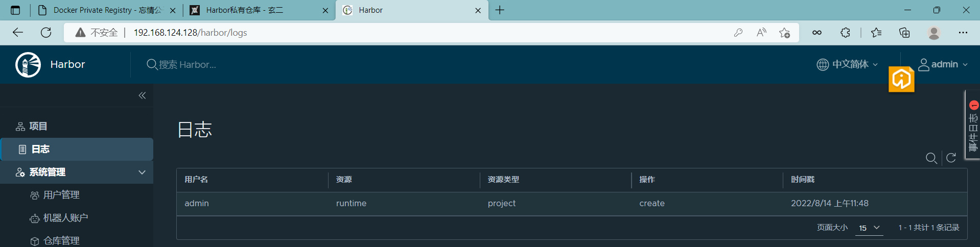Switch to the Docker Private Registry tab
The width and height of the screenshot is (980, 247).
107,10
